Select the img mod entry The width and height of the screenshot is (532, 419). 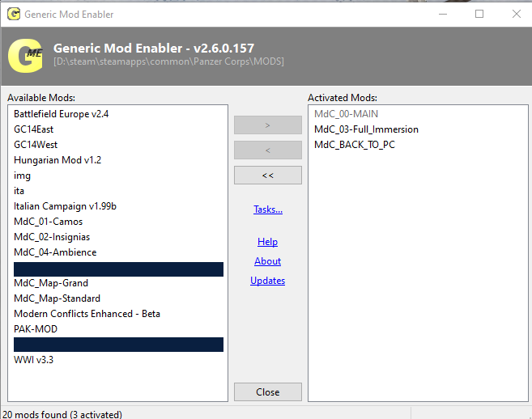tap(22, 176)
